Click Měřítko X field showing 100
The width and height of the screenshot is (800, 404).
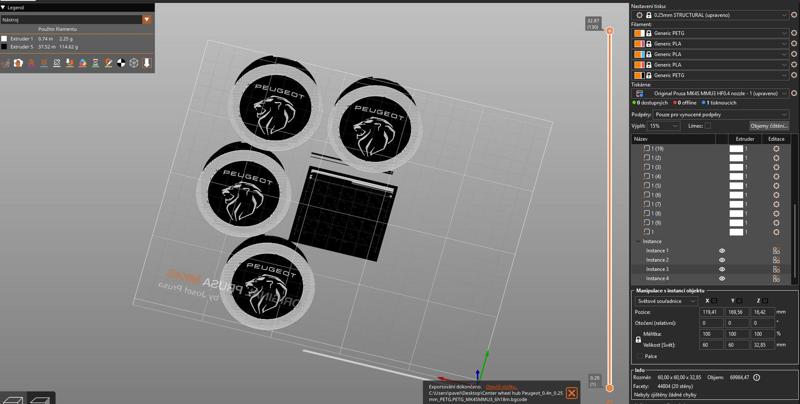pyautogui.click(x=711, y=334)
